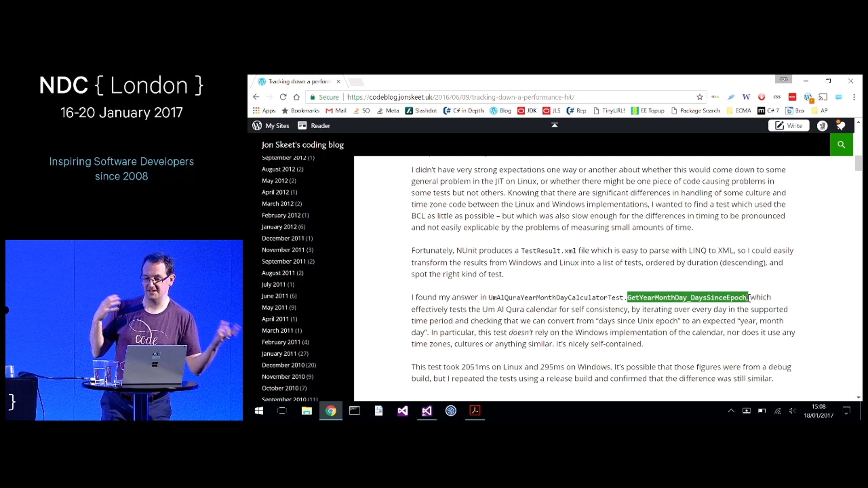868x488 pixels.
Task: Open the Chrome three-dot menu
Action: [x=854, y=97]
